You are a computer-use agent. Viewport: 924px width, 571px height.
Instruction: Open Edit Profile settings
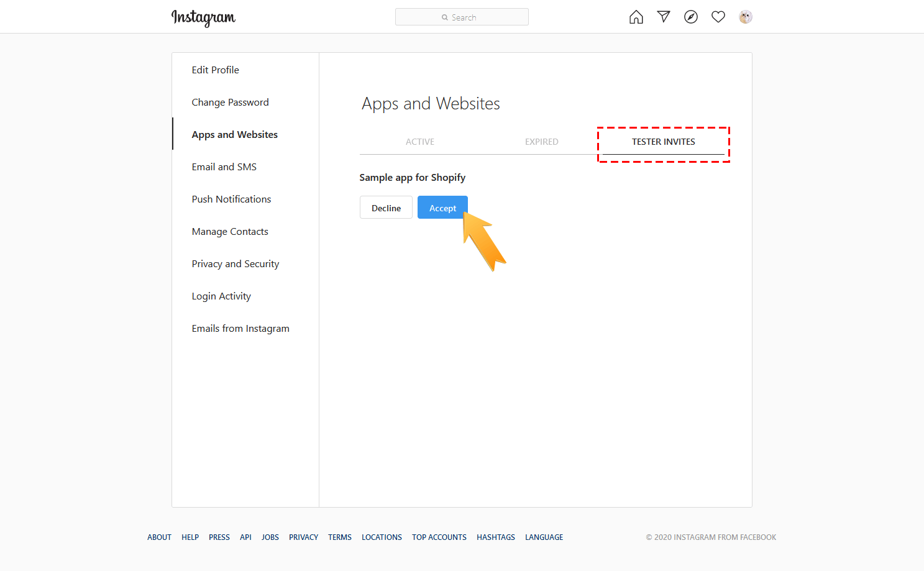pos(215,70)
